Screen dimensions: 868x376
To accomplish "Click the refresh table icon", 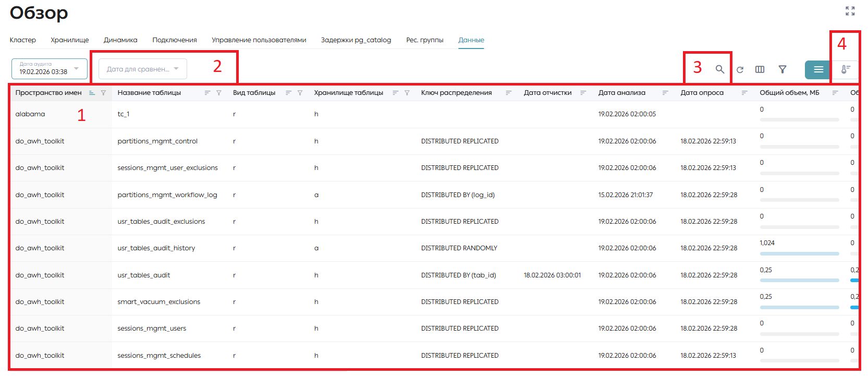I will 740,69.
